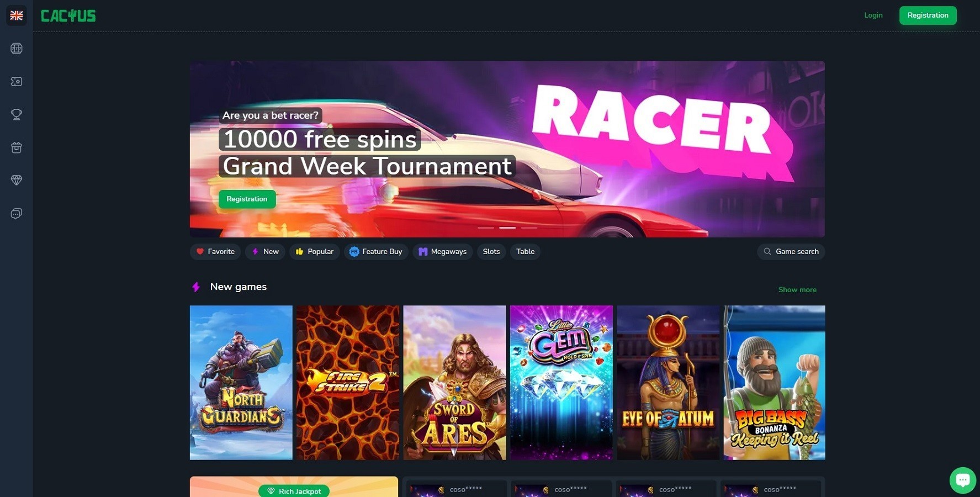Select the Favorite games filter

[215, 252]
